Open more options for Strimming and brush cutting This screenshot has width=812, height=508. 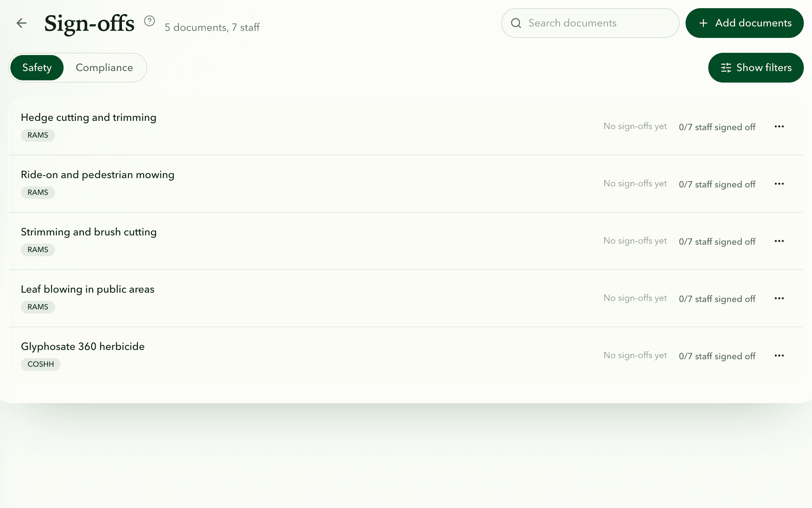(x=779, y=241)
